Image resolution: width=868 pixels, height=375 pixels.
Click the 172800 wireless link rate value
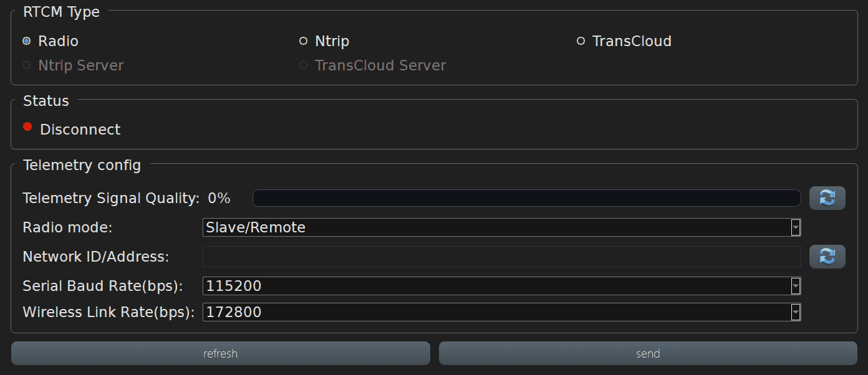tap(234, 312)
